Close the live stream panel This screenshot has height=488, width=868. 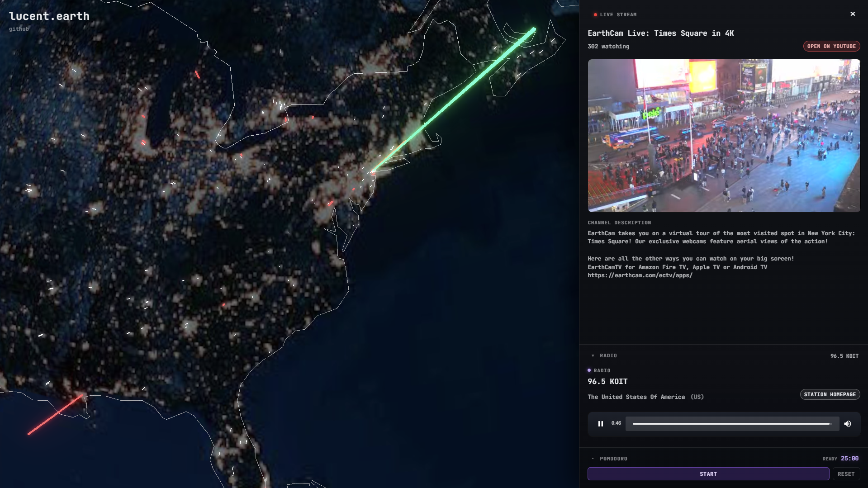(x=853, y=14)
